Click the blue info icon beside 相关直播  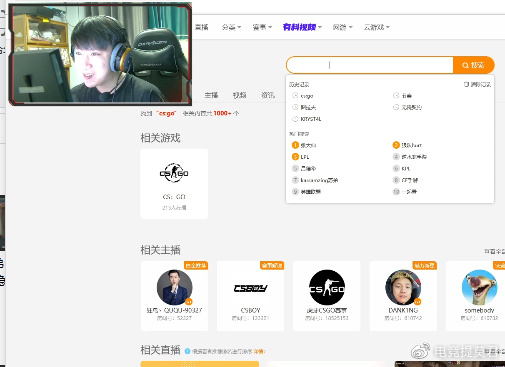187,351
